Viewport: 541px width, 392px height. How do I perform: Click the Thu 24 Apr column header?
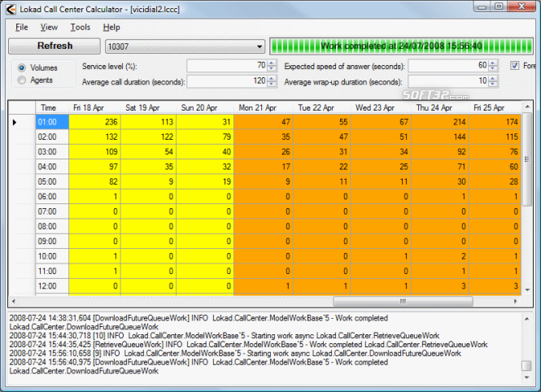click(439, 107)
